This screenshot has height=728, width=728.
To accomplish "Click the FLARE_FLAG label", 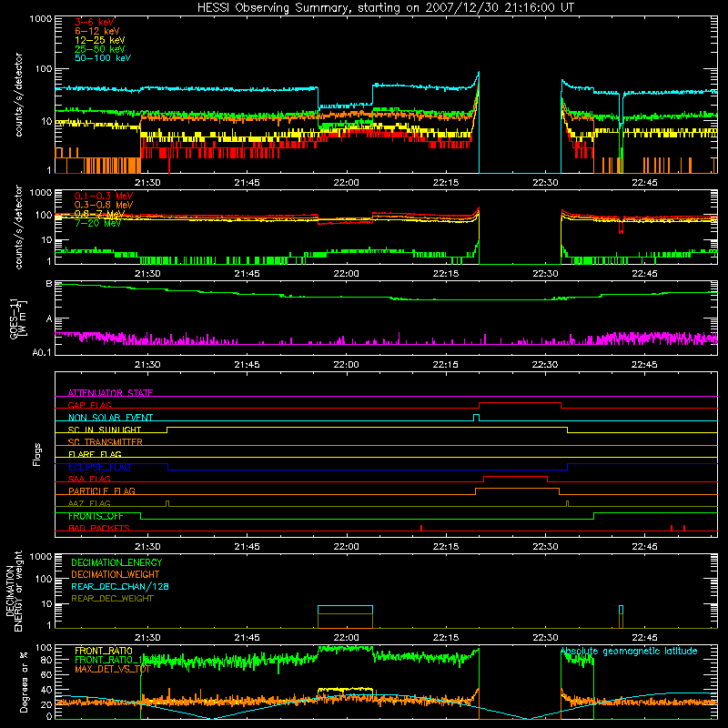I will 95,454.
